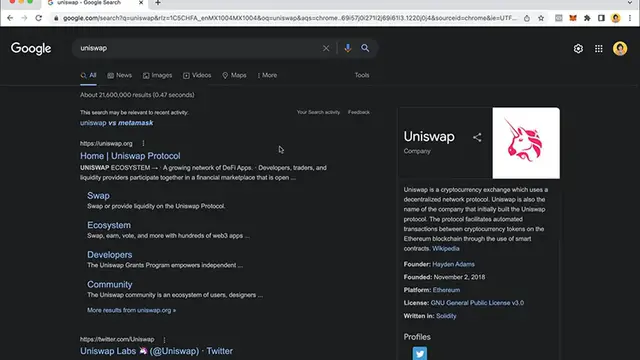Viewport: 640px width, 360px height.
Task: Open the Solidity link
Action: [x=446, y=316]
